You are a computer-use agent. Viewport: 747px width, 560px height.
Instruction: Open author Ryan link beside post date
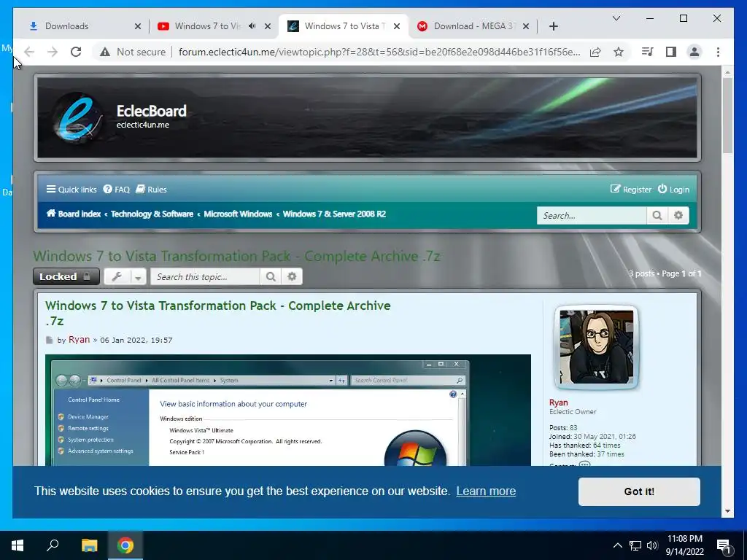click(x=79, y=340)
